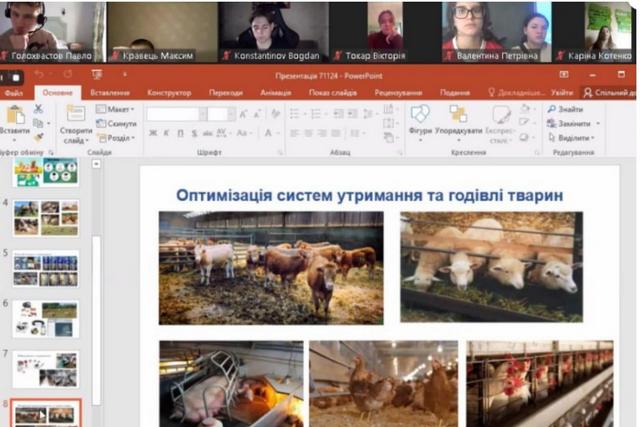This screenshot has width=640, height=427.
Task: Click the Скинути (Reset) button
Action: pos(118,124)
